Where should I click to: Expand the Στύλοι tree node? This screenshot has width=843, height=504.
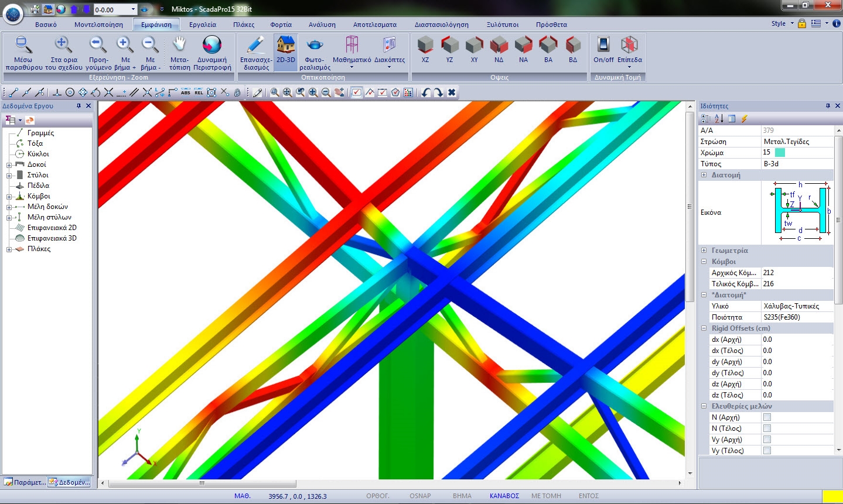pyautogui.click(x=9, y=176)
